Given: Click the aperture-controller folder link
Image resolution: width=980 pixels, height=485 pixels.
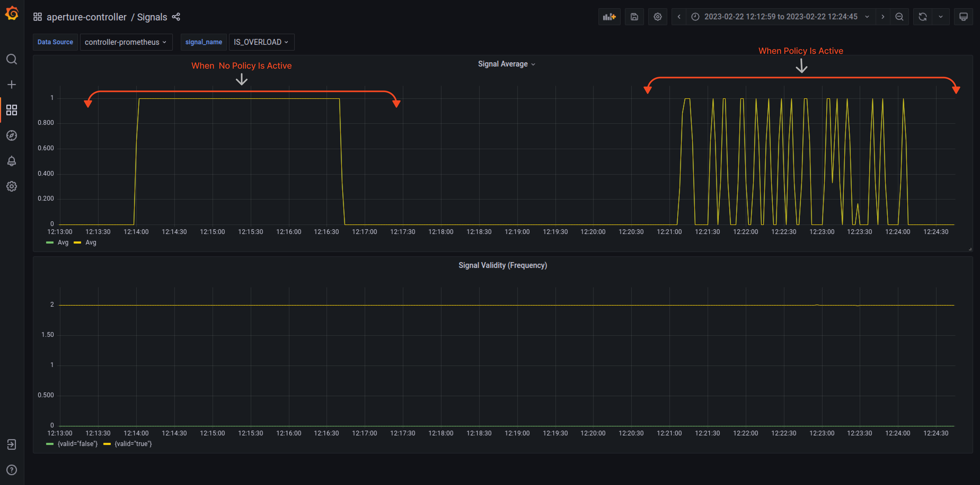Looking at the screenshot, I should (x=86, y=17).
